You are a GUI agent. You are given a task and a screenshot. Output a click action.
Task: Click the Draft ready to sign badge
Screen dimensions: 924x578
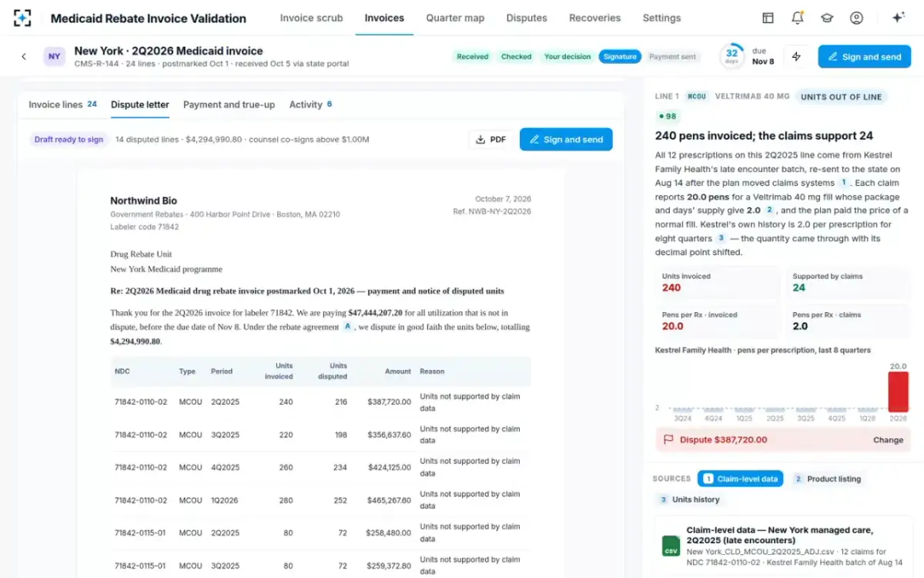[69, 139]
